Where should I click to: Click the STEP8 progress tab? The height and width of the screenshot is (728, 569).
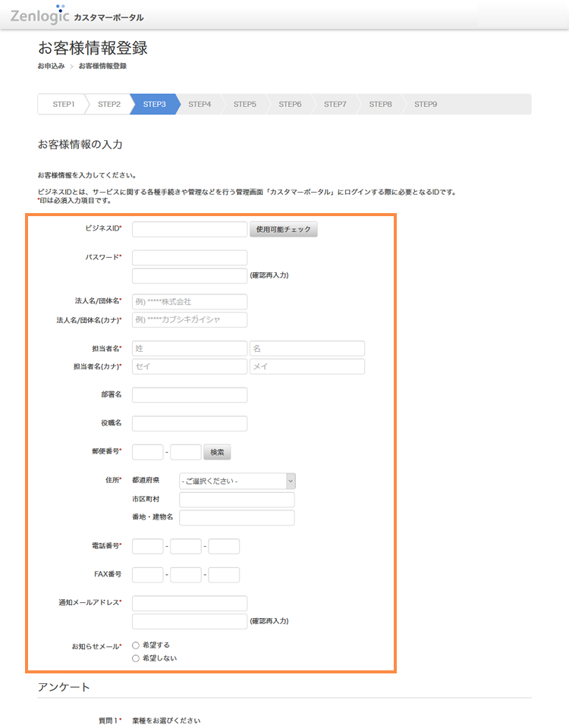[x=380, y=105]
